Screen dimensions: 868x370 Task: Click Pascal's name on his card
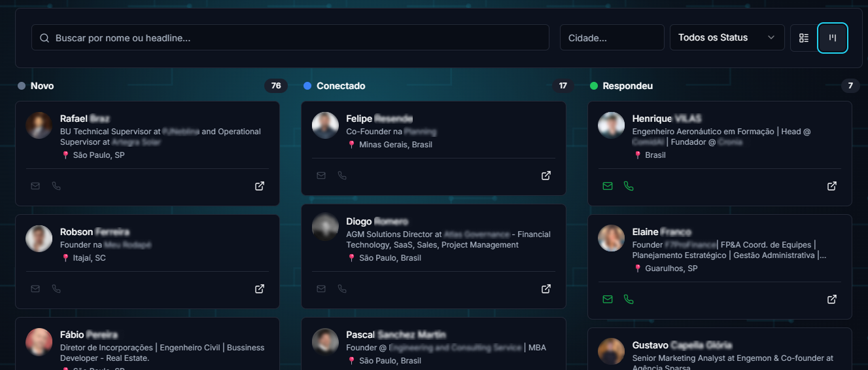point(396,335)
